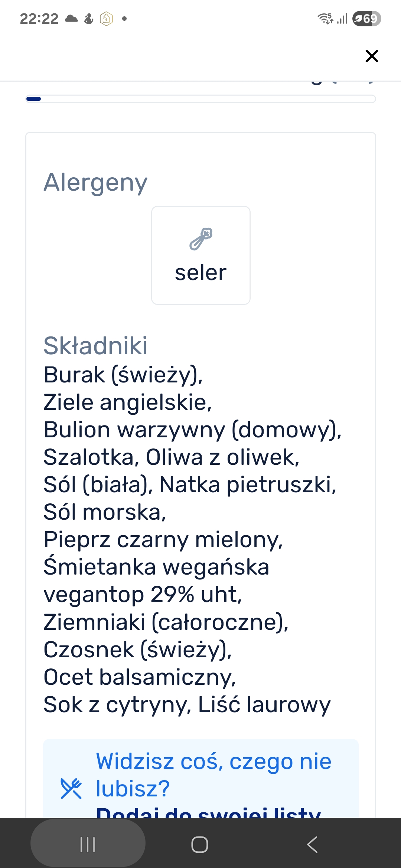The width and height of the screenshot is (401, 868).
Task: Tap the clock showing 22:22
Action: 39,19
